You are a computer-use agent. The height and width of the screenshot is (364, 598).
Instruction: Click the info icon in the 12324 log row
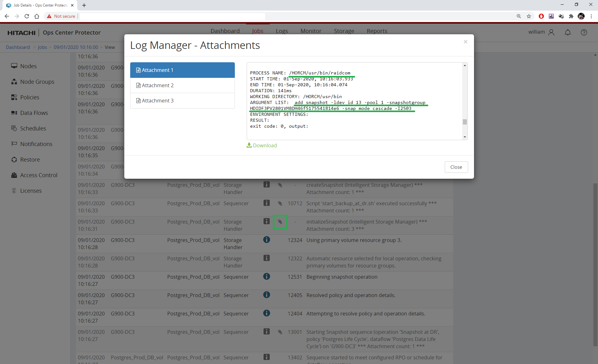click(267, 240)
